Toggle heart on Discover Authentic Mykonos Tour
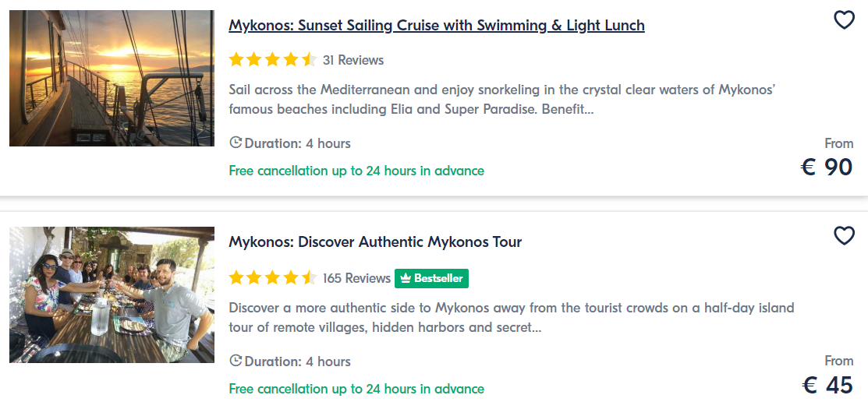Image resolution: width=868 pixels, height=402 pixels. [x=844, y=236]
